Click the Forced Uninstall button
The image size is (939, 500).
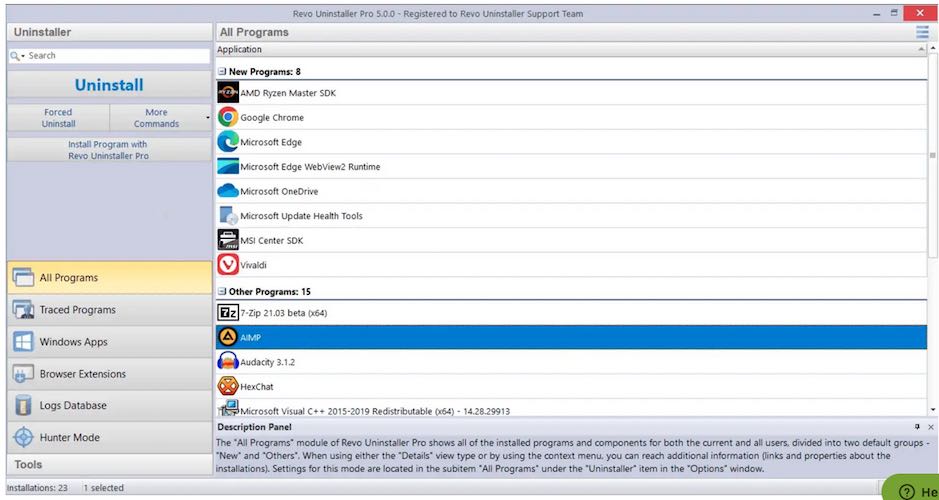pos(58,118)
